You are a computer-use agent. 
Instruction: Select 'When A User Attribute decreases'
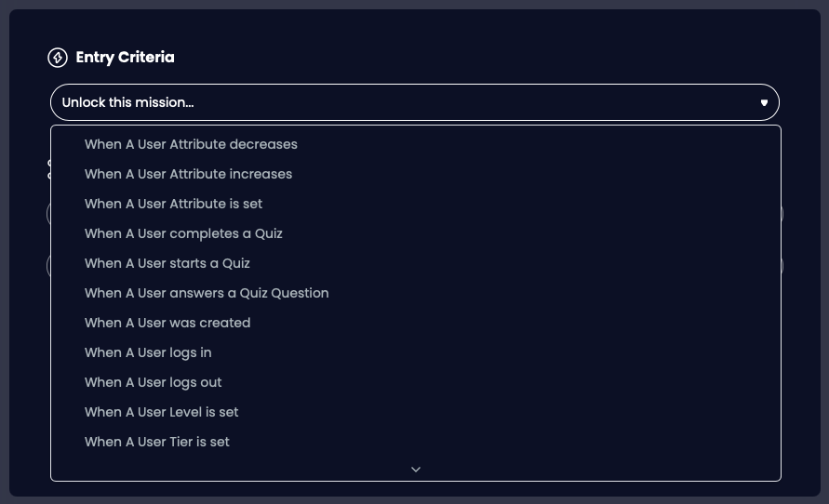coord(191,144)
